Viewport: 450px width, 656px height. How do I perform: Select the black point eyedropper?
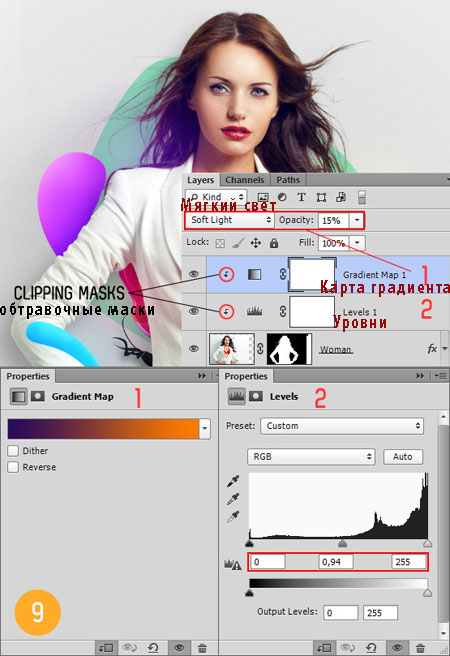tap(233, 482)
